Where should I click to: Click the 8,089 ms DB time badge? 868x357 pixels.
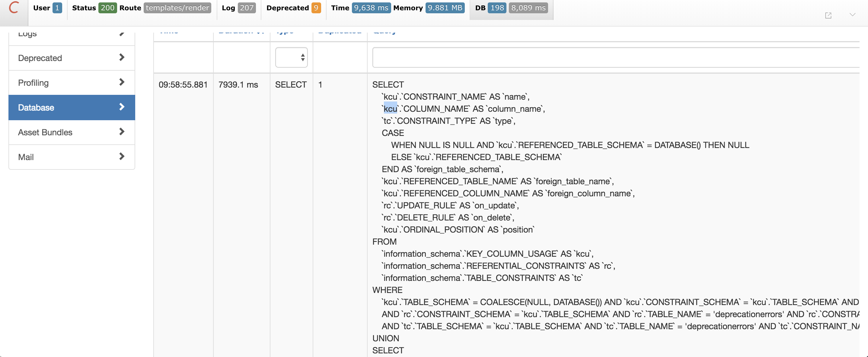tap(528, 8)
